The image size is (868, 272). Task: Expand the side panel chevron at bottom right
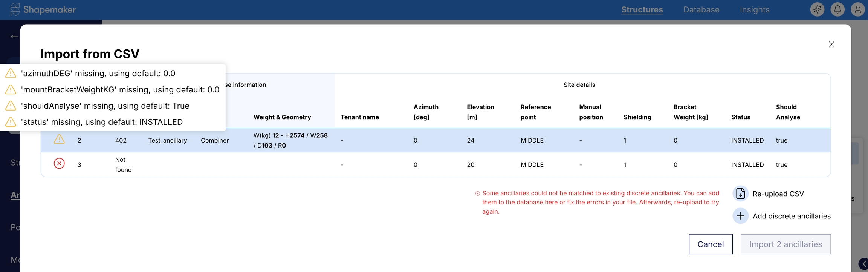(x=863, y=264)
